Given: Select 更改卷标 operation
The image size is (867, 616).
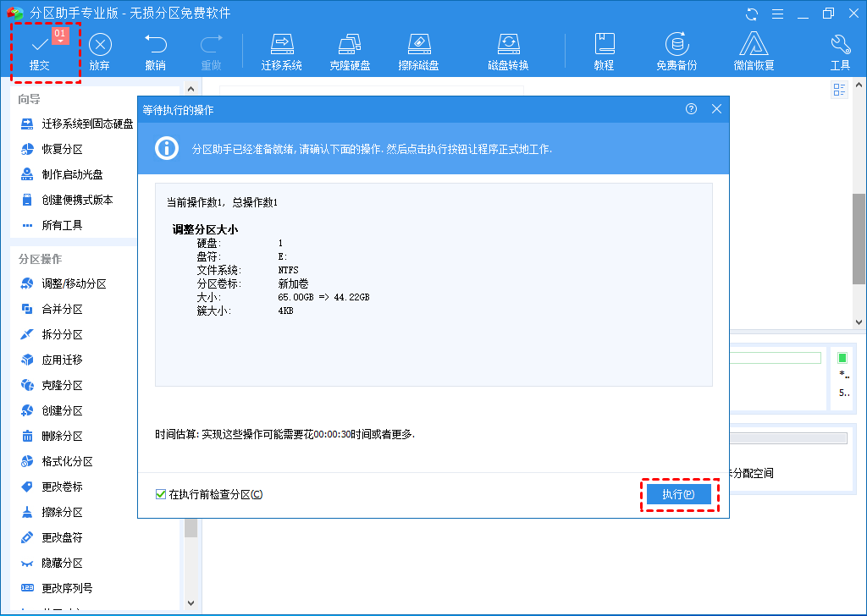Looking at the screenshot, I should point(52,487).
